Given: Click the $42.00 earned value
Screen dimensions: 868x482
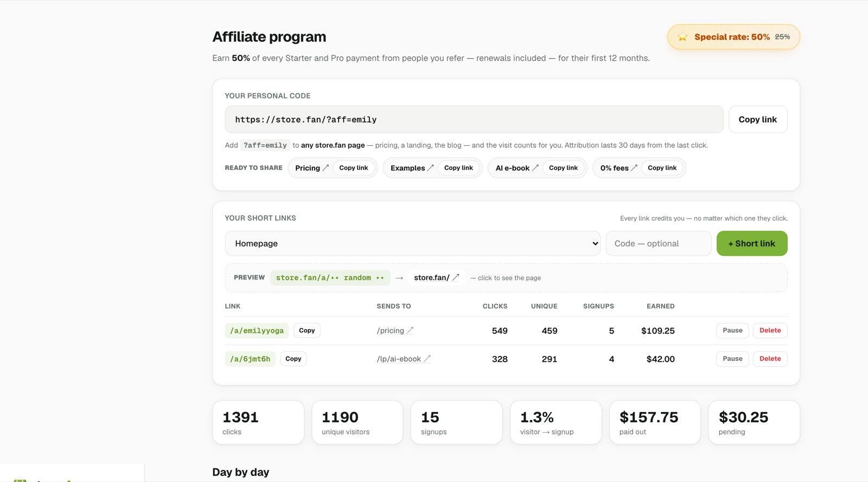Looking at the screenshot, I should 660,359.
